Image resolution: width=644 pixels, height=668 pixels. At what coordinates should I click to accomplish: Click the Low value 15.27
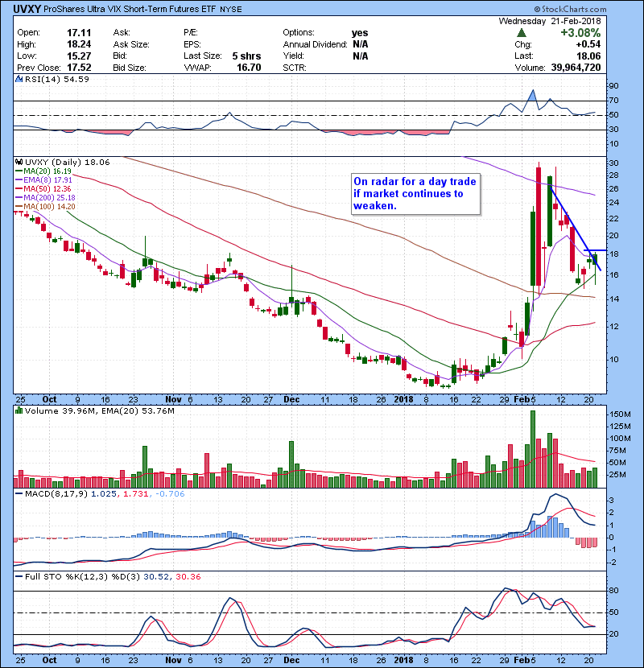[x=79, y=56]
